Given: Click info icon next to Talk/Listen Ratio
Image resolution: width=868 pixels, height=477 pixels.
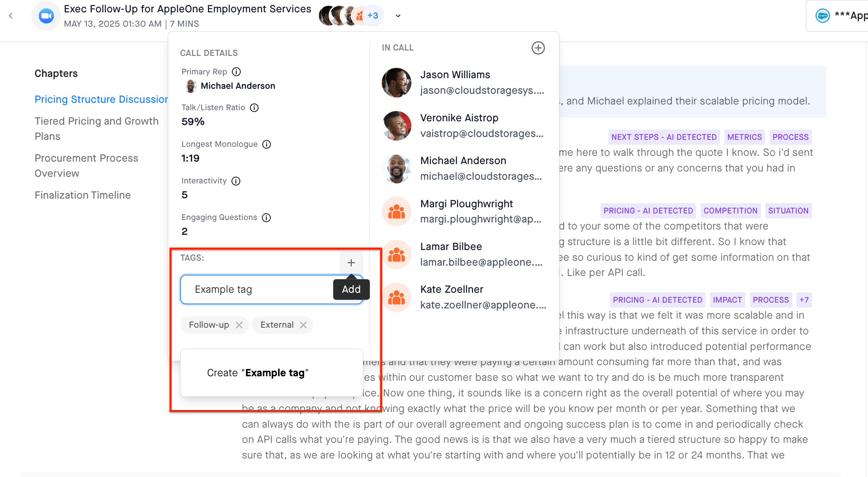Looking at the screenshot, I should pyautogui.click(x=254, y=108).
